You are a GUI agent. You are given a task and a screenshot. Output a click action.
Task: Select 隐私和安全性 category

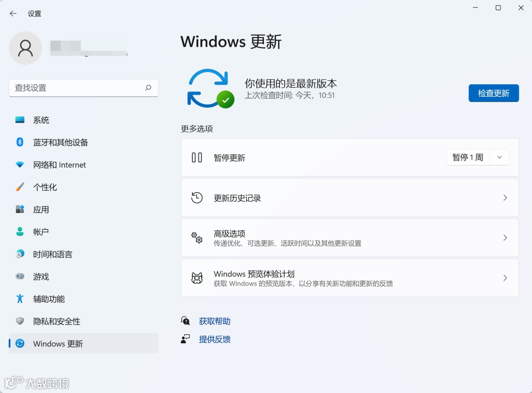tap(83, 322)
